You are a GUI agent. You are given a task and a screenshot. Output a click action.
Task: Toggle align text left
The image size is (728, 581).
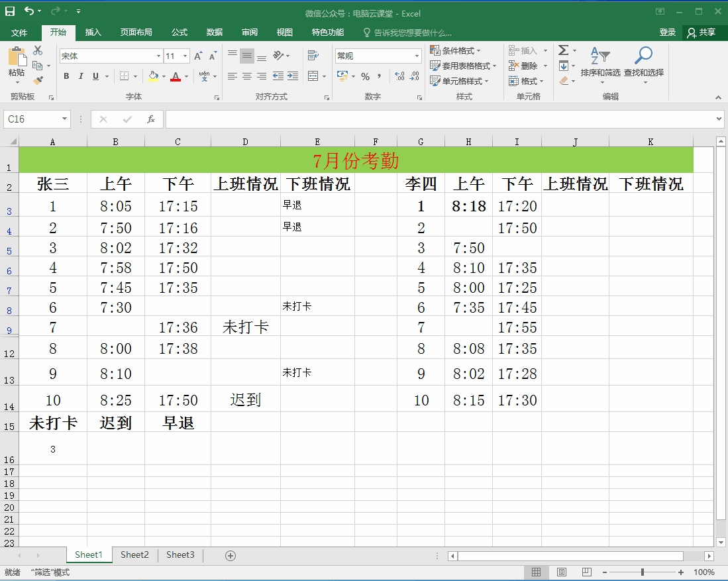pyautogui.click(x=233, y=76)
